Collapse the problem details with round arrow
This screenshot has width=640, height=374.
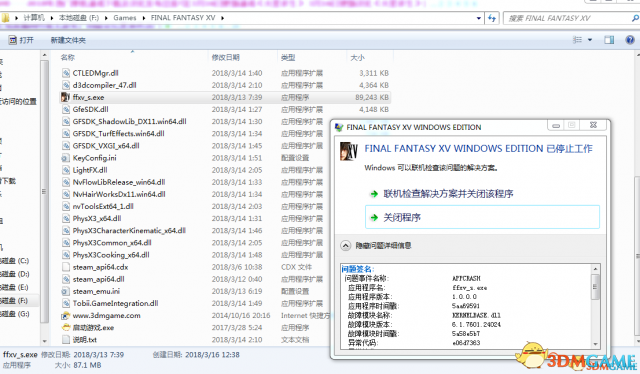pos(345,245)
